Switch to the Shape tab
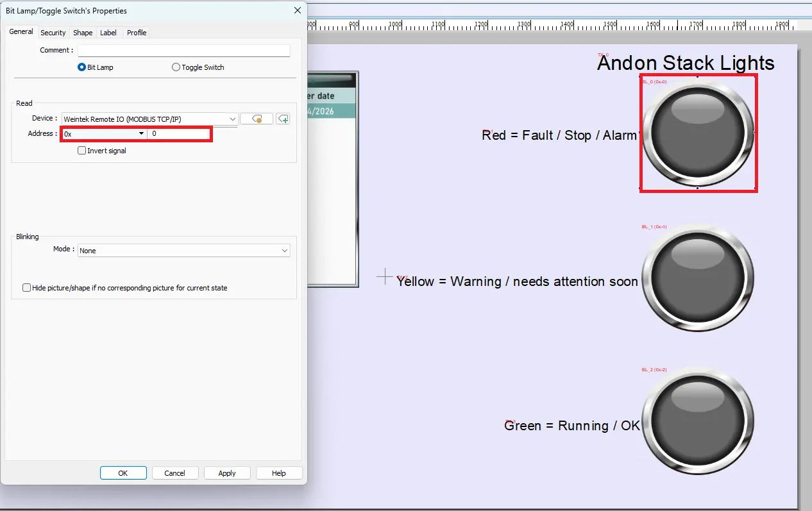The image size is (812, 511). 82,32
